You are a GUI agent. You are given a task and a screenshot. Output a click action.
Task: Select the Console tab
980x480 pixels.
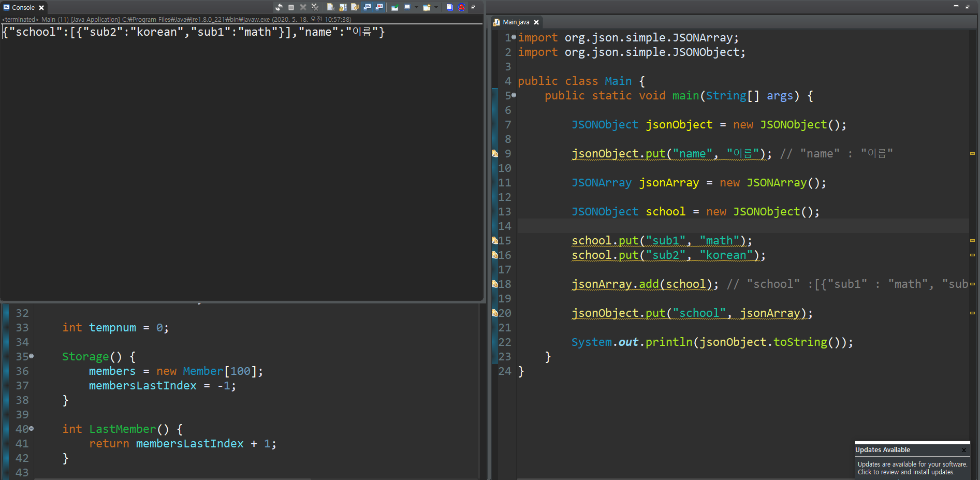pyautogui.click(x=23, y=8)
